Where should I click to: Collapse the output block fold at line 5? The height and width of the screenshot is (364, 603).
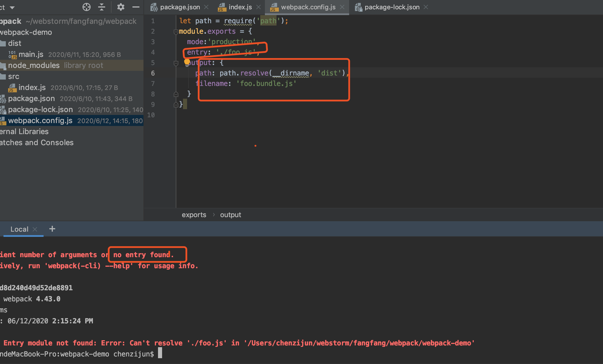[176, 63]
